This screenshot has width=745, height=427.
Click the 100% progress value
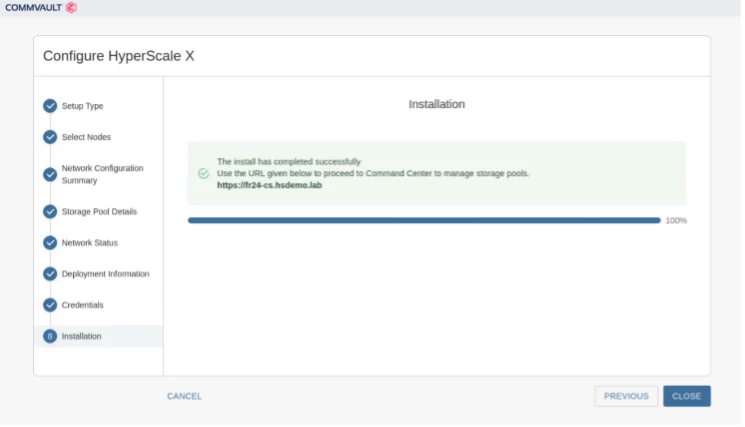[676, 220]
